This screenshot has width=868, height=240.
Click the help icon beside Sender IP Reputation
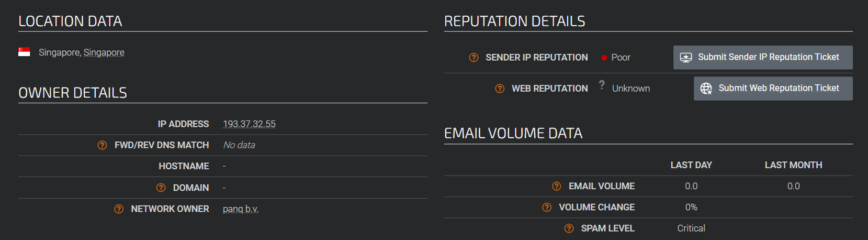coord(474,58)
